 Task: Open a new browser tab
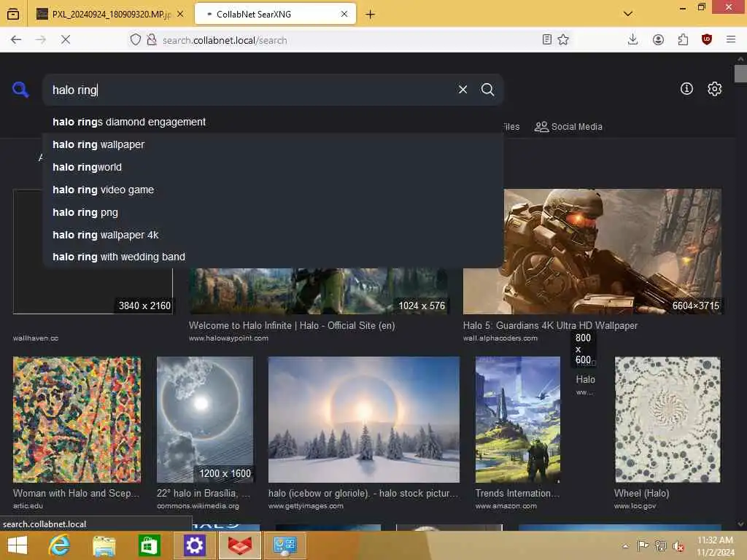(370, 15)
